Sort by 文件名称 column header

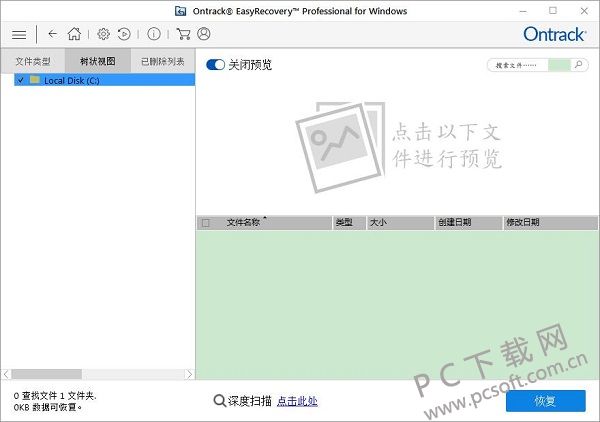[x=264, y=223]
